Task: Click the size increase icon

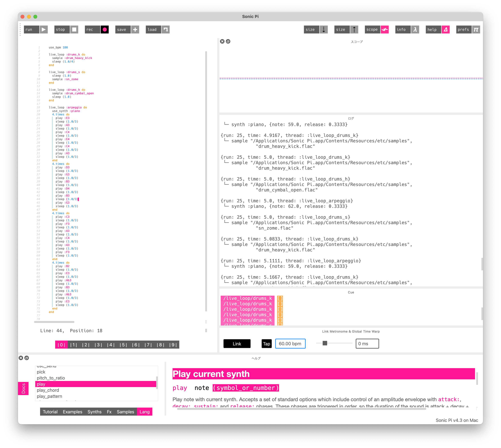Action: [x=354, y=30]
